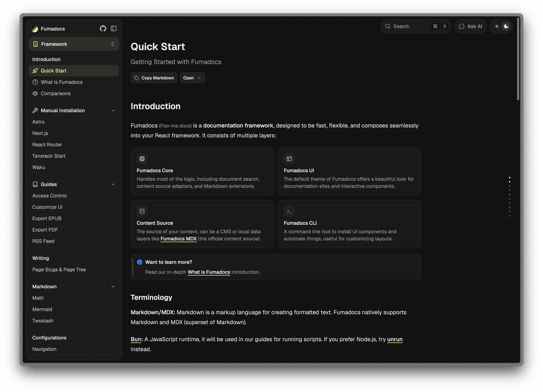Open the Fumadocs UI card
543x392 pixels.
click(349, 171)
